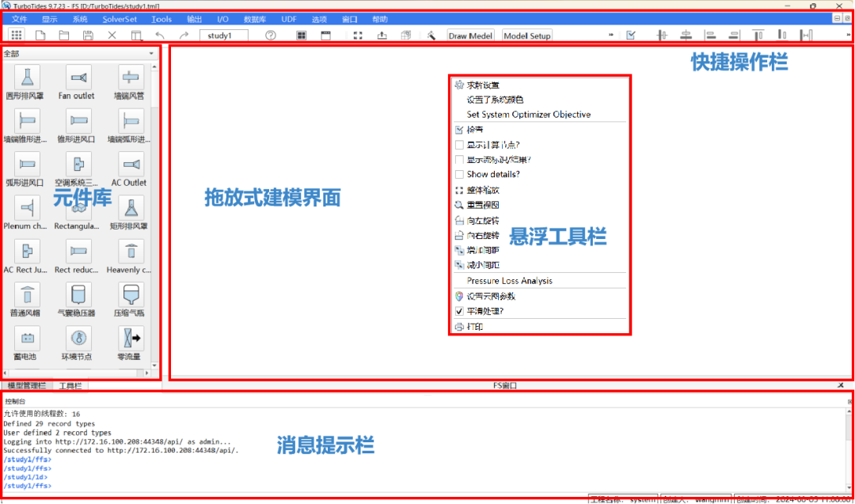The width and height of the screenshot is (855, 504).
Task: Click the Save icon in the quick toolbar
Action: tap(87, 35)
